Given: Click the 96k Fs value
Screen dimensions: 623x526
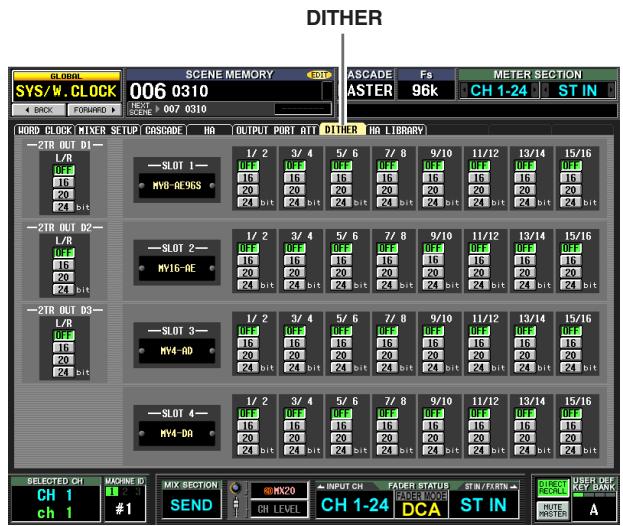Looking at the screenshot, I should pos(425,91).
